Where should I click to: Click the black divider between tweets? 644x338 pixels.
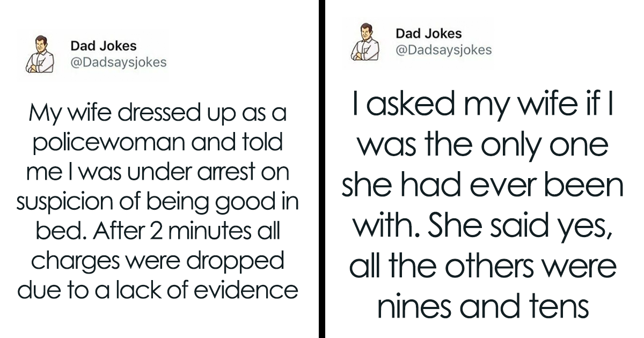pos(321,169)
